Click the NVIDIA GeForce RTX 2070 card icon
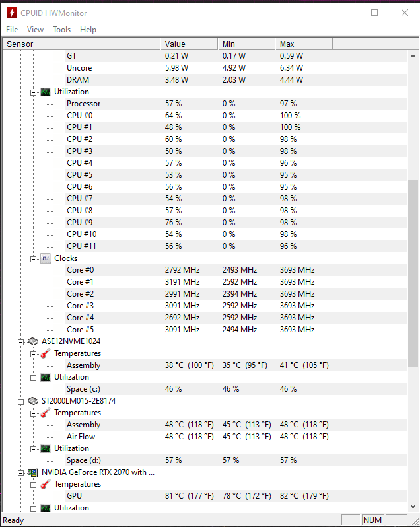The image size is (420, 527). (x=33, y=472)
